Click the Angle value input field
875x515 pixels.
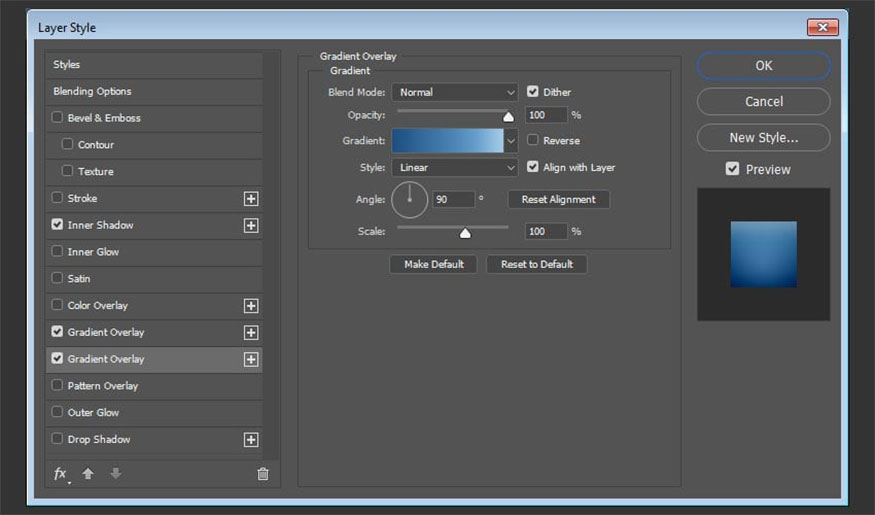[x=453, y=199]
